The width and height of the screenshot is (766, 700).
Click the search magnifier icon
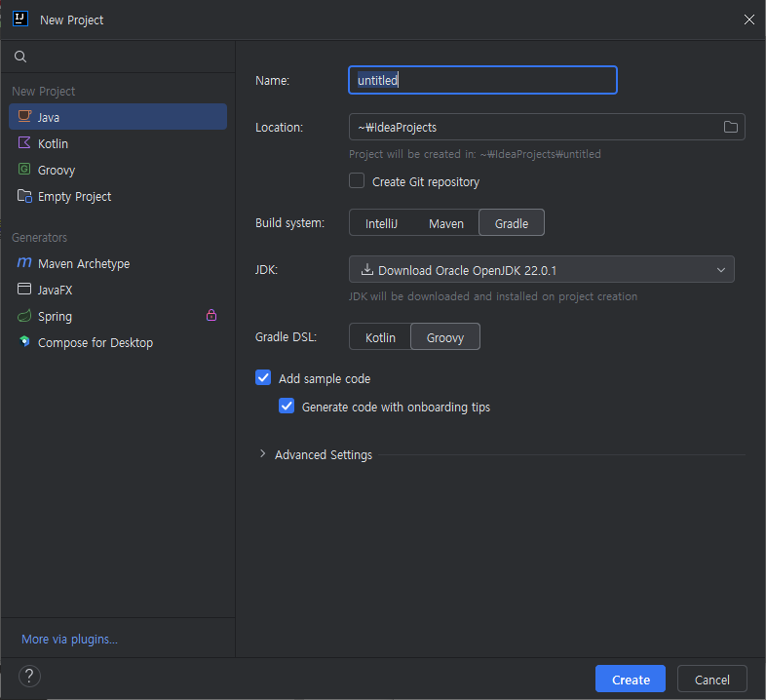20,57
